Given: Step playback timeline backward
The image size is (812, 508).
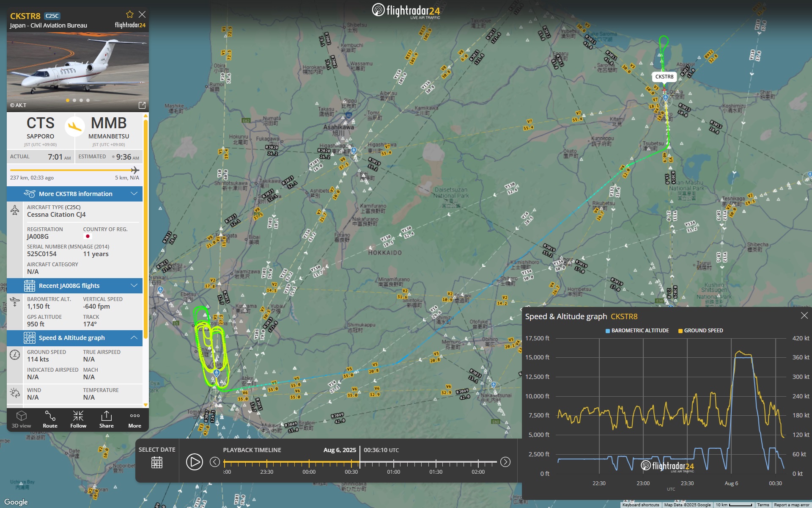Looking at the screenshot, I should pyautogui.click(x=215, y=462).
